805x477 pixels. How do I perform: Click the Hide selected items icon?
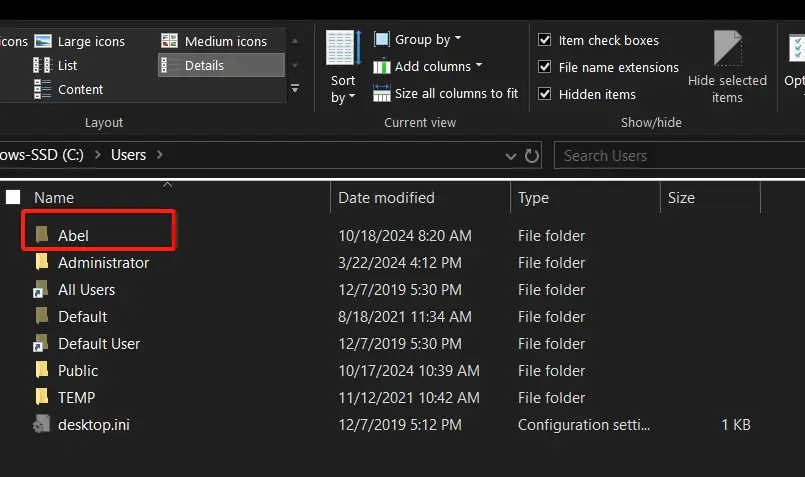click(x=727, y=50)
